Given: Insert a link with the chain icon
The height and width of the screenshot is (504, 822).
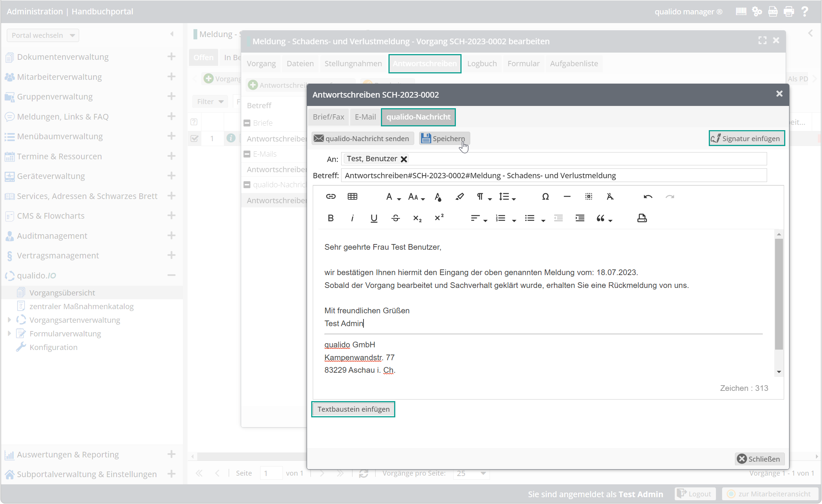Looking at the screenshot, I should click(331, 196).
